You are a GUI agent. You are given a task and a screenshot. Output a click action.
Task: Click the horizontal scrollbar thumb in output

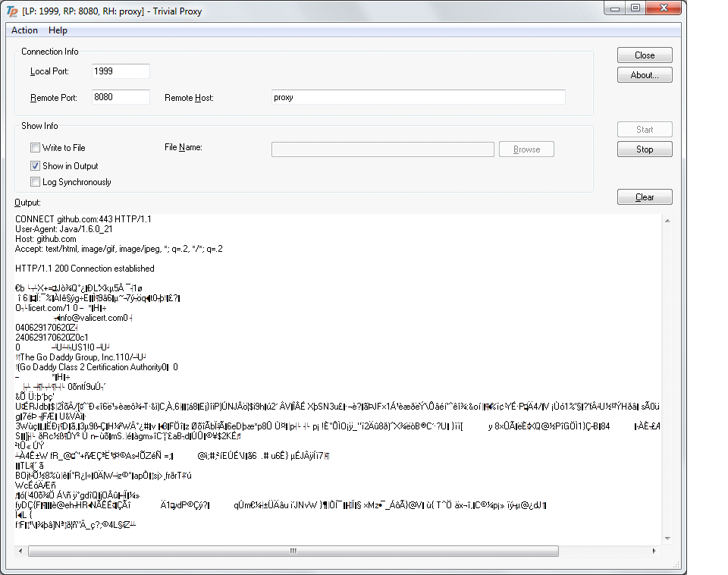tap(293, 551)
